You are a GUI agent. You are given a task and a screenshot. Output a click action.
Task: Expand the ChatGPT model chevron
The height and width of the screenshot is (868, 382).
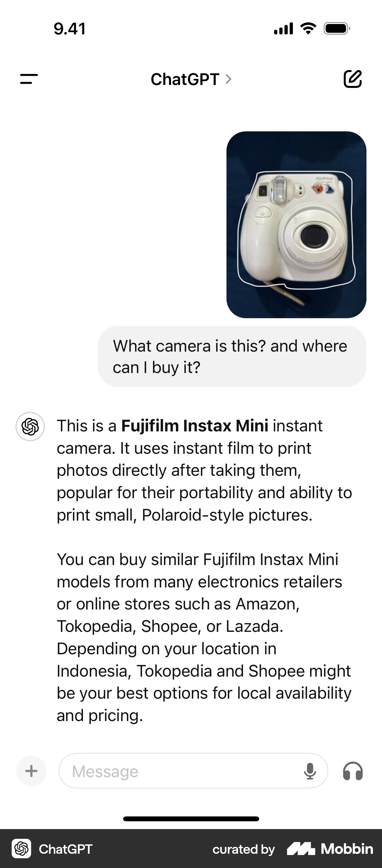click(x=228, y=79)
